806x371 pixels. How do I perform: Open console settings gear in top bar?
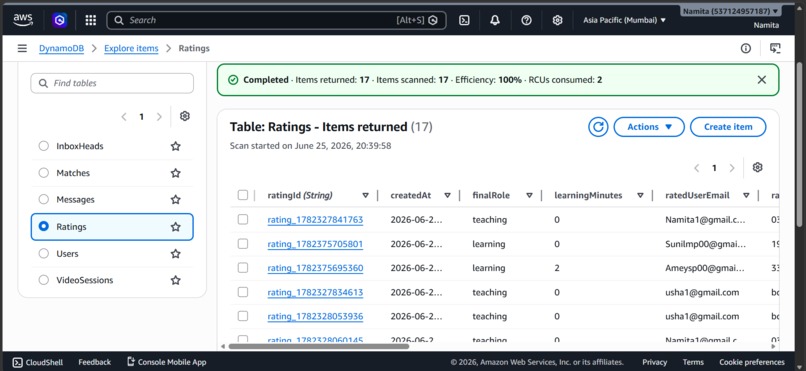click(x=557, y=20)
